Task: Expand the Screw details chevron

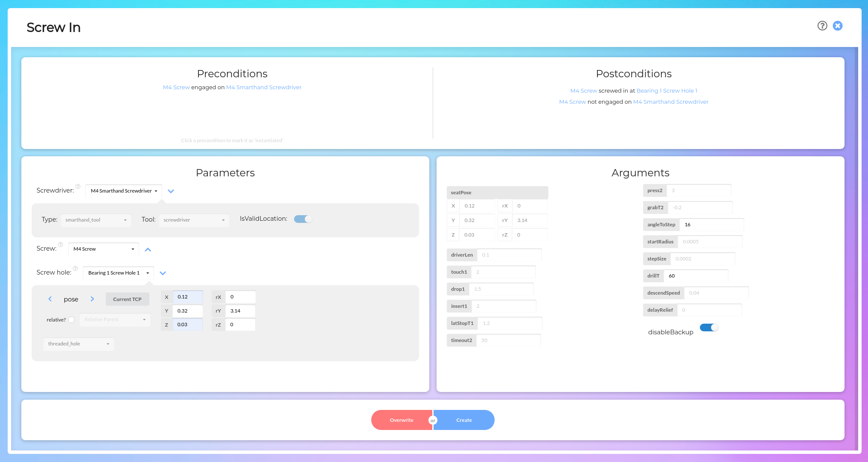Action: click(x=148, y=249)
